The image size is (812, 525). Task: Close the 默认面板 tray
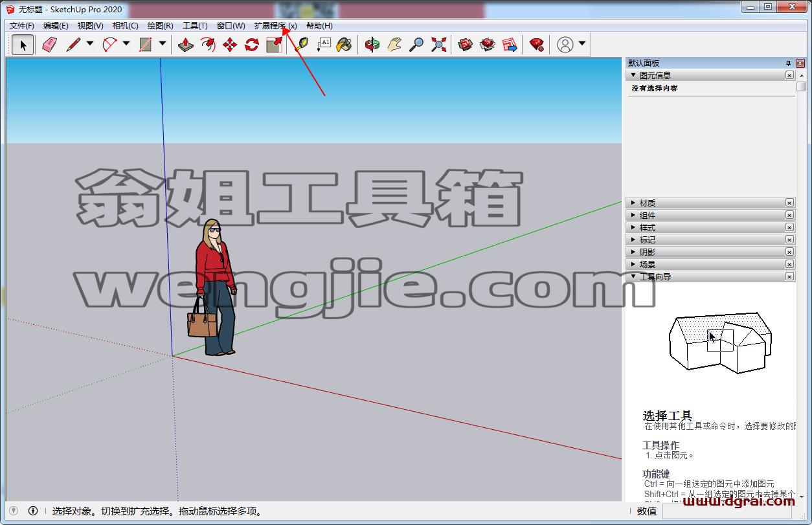(x=800, y=63)
